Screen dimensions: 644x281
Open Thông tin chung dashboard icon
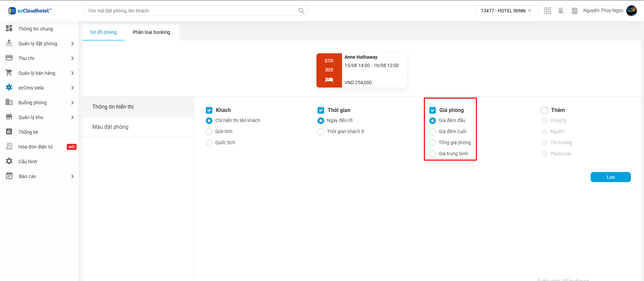point(9,29)
